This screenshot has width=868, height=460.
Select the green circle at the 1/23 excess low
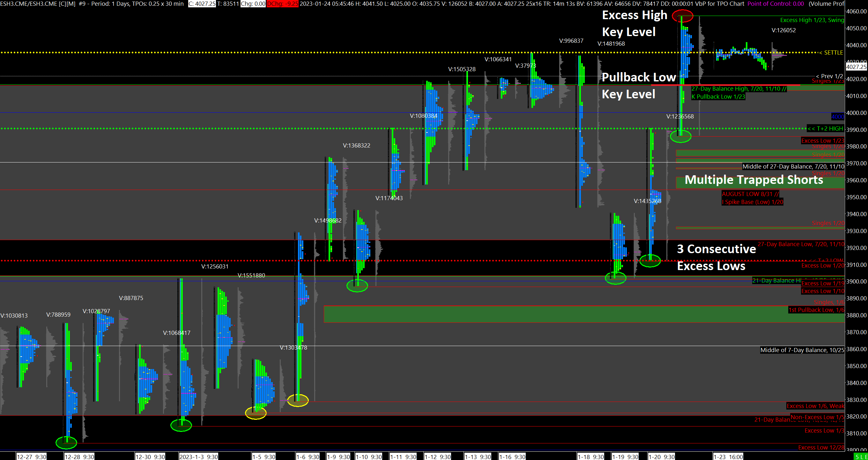(x=680, y=136)
